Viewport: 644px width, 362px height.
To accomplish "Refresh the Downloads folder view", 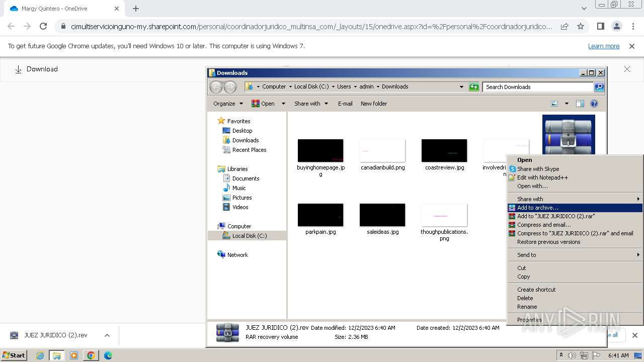I will click(x=474, y=87).
